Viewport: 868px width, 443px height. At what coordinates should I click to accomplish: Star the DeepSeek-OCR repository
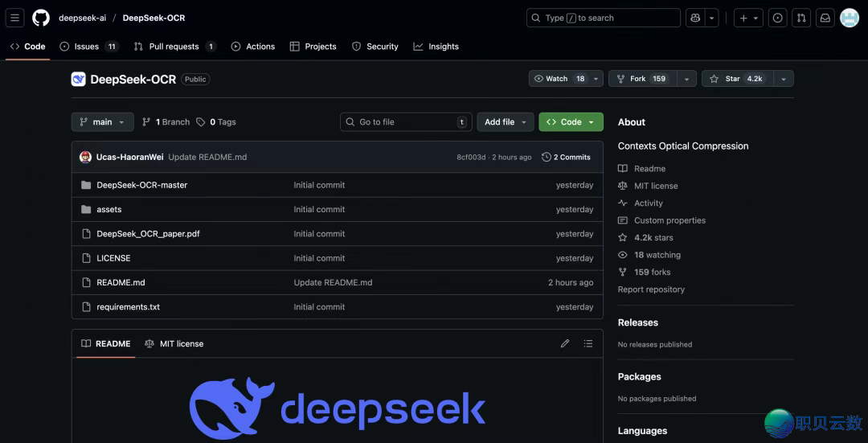(737, 79)
